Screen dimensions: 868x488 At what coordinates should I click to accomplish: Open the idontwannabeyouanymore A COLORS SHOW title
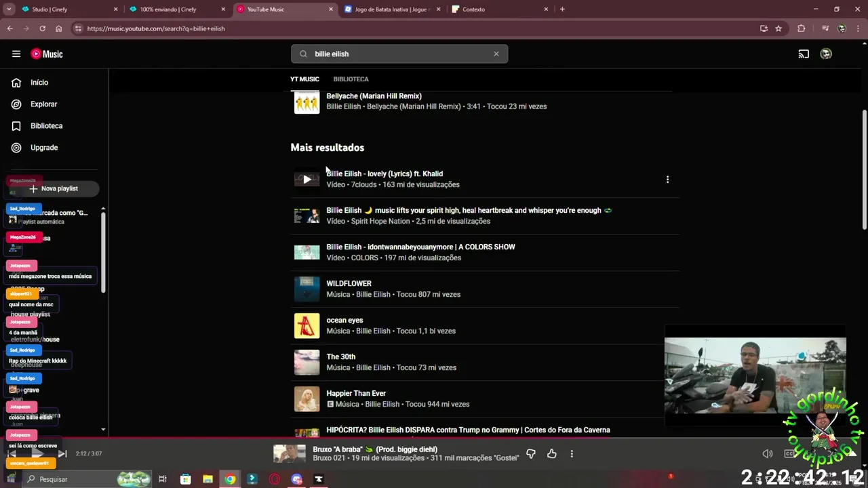(x=420, y=247)
